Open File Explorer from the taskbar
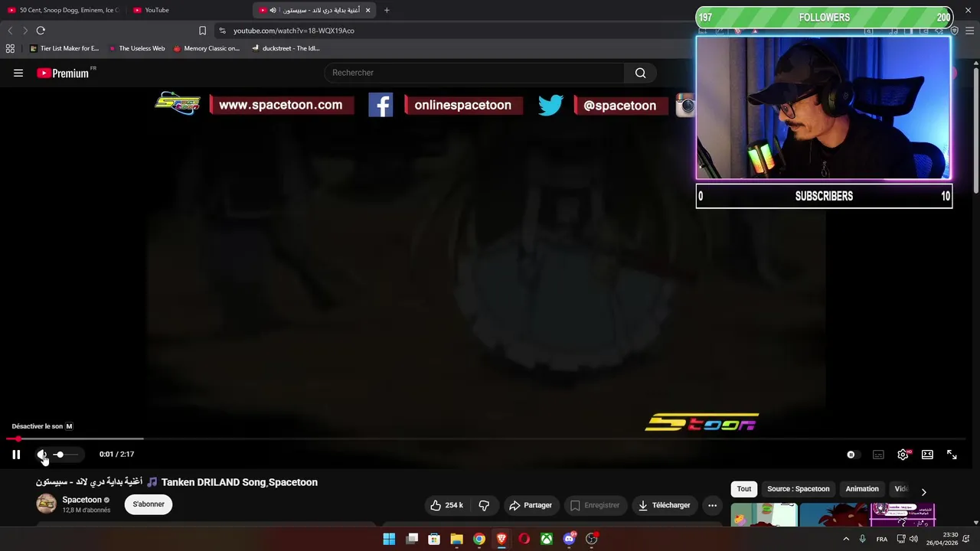The image size is (980, 551). pos(456,539)
